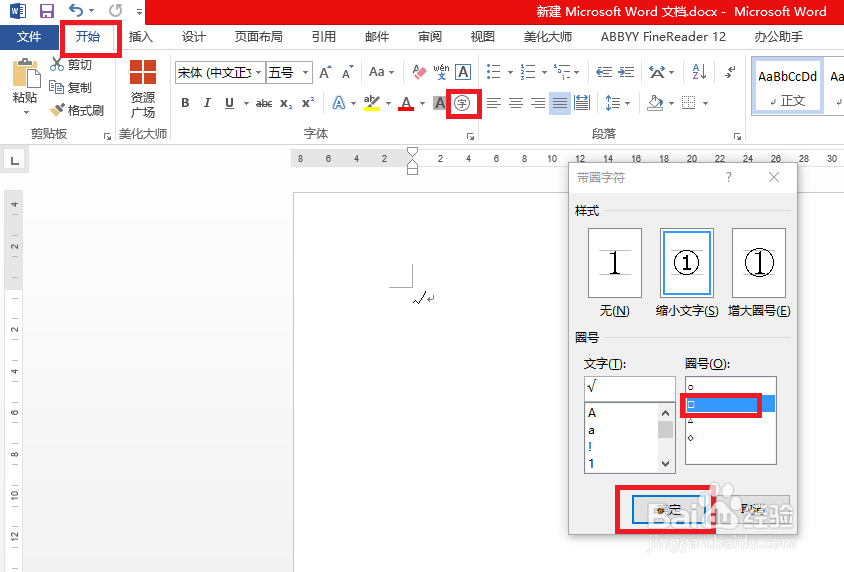The image size is (844, 572).
Task: Toggle italic formatting
Action: click(x=207, y=103)
